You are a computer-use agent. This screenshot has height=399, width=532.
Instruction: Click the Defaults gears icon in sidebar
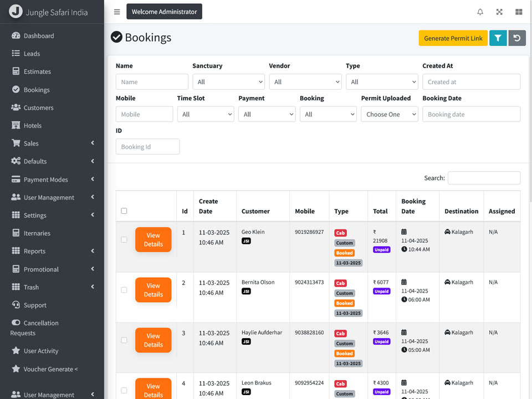[16, 161]
